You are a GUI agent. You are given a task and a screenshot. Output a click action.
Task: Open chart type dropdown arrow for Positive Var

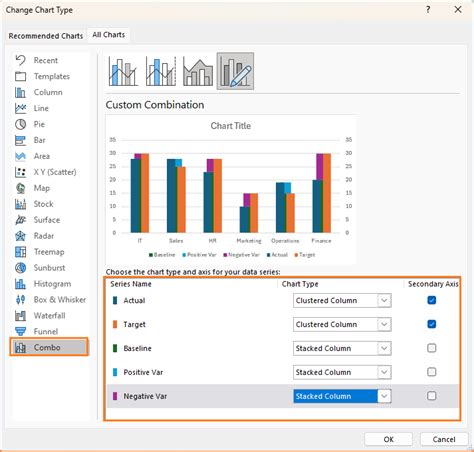[384, 372]
